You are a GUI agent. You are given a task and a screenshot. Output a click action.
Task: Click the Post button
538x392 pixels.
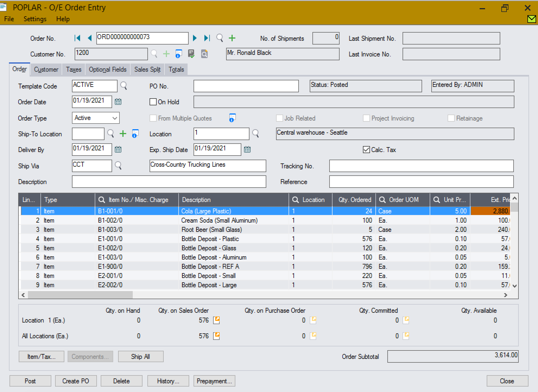(30, 381)
